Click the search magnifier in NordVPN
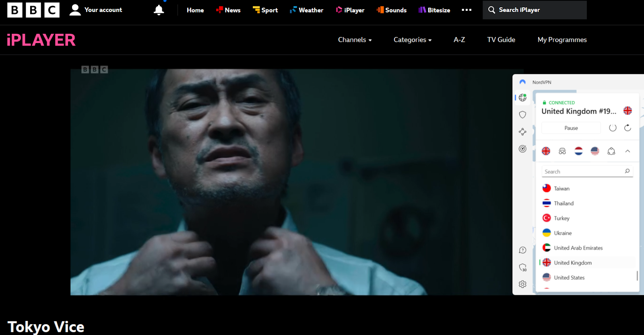This screenshot has width=644, height=335. coord(627,171)
